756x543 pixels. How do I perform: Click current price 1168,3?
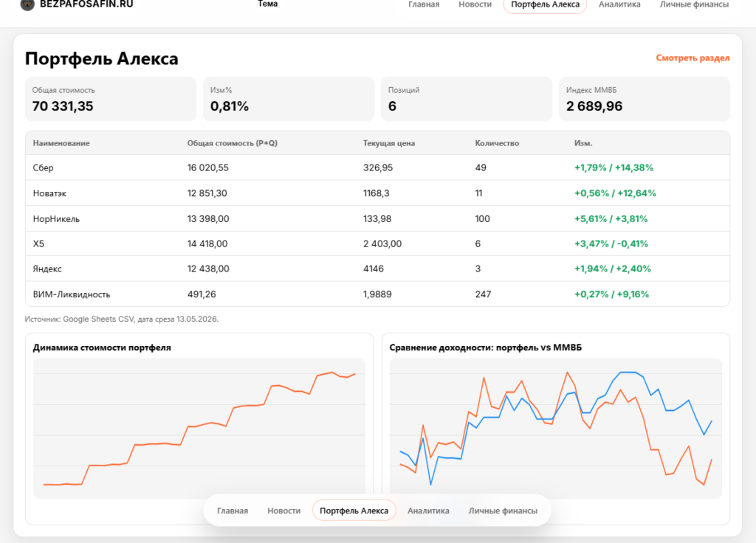click(376, 193)
